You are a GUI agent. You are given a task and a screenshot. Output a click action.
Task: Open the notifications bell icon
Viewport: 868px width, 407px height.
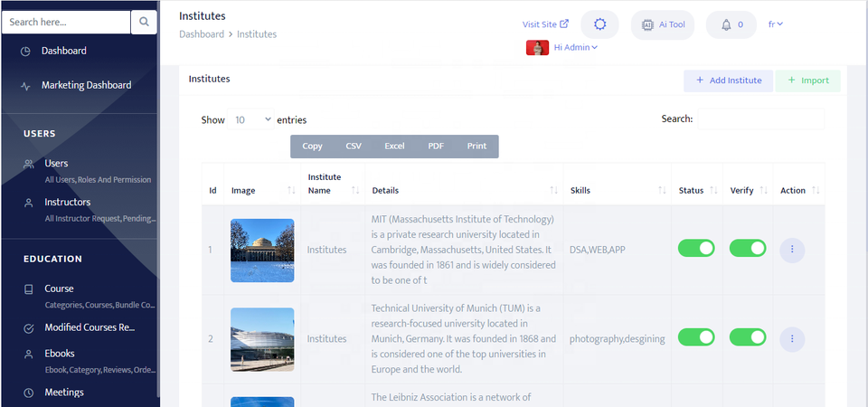pos(726,24)
